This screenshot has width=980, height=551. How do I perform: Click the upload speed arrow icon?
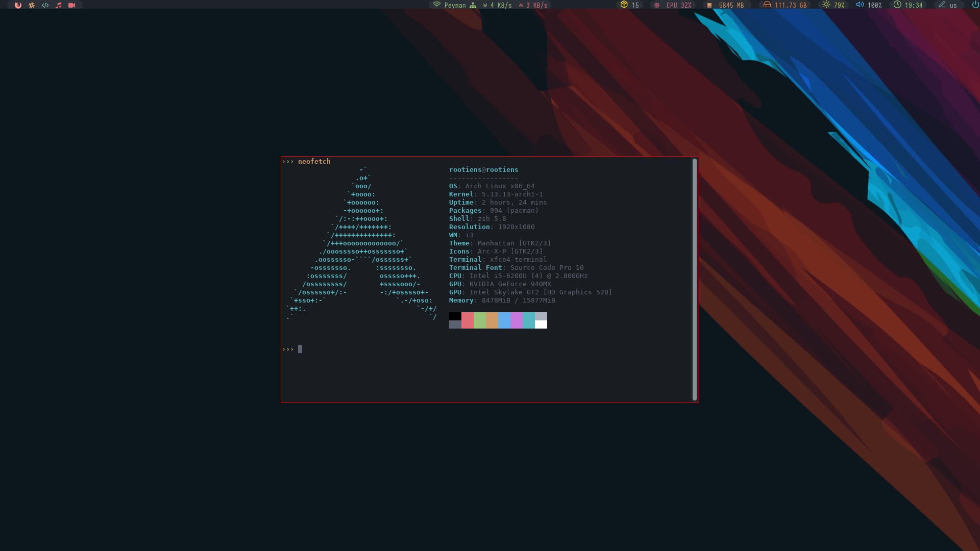521,5
